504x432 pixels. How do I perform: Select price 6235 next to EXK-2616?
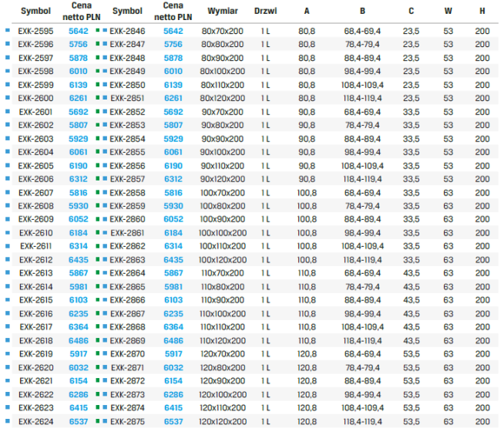[x=79, y=314]
